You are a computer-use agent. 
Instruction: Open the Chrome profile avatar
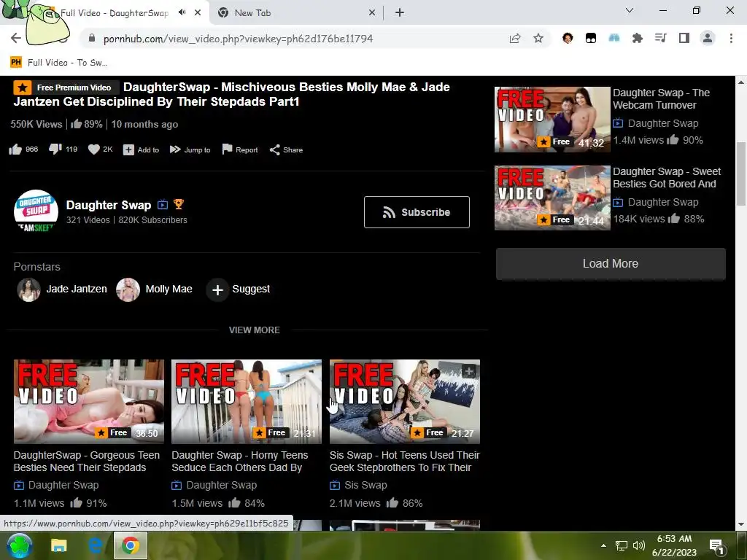pos(708,39)
